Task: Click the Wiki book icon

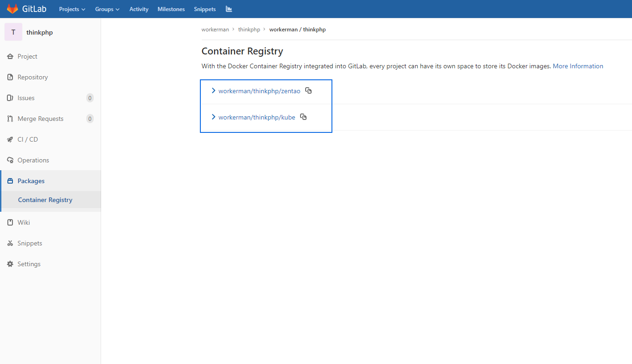Action: pyautogui.click(x=10, y=222)
